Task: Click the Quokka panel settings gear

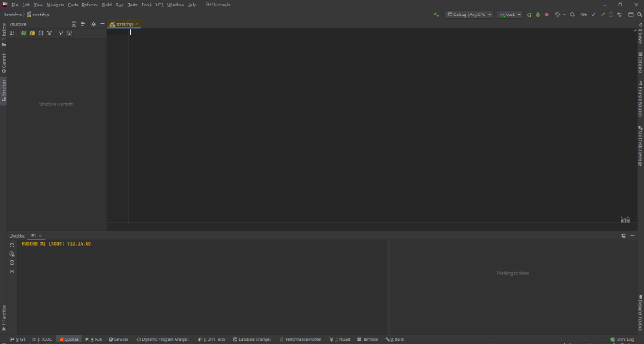Action: click(623, 235)
